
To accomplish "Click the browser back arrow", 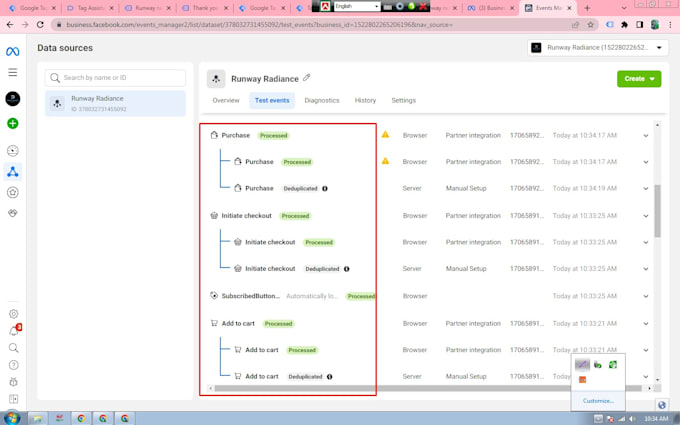I will click(10, 25).
